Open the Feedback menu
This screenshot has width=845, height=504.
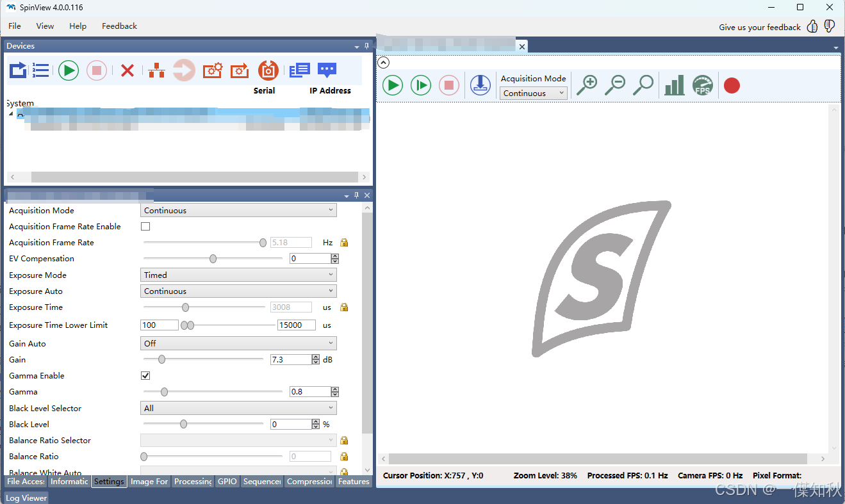[x=119, y=26]
